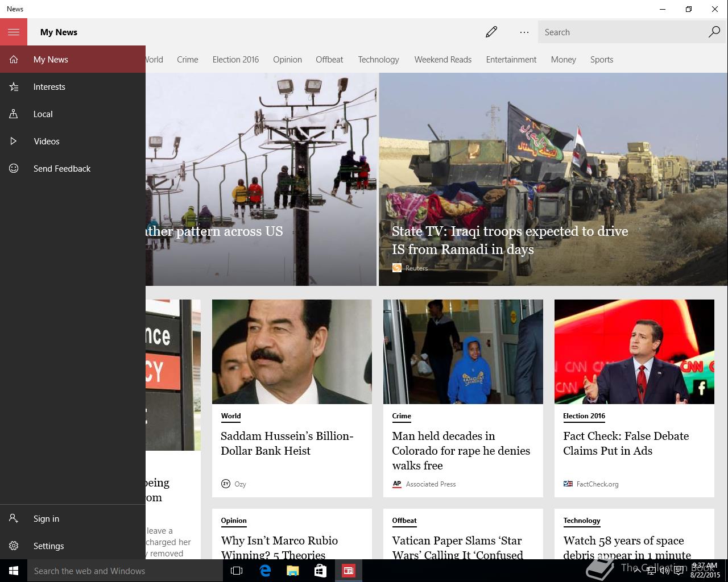Image resolution: width=728 pixels, height=582 pixels.
Task: Switch to the Offbeat tab
Action: point(329,59)
